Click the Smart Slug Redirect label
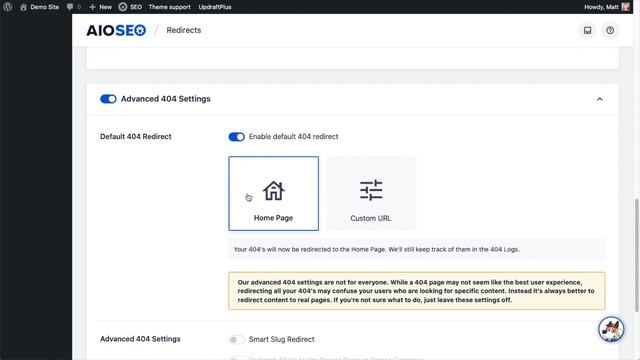Viewport: 640px width, 360px height. (x=282, y=340)
